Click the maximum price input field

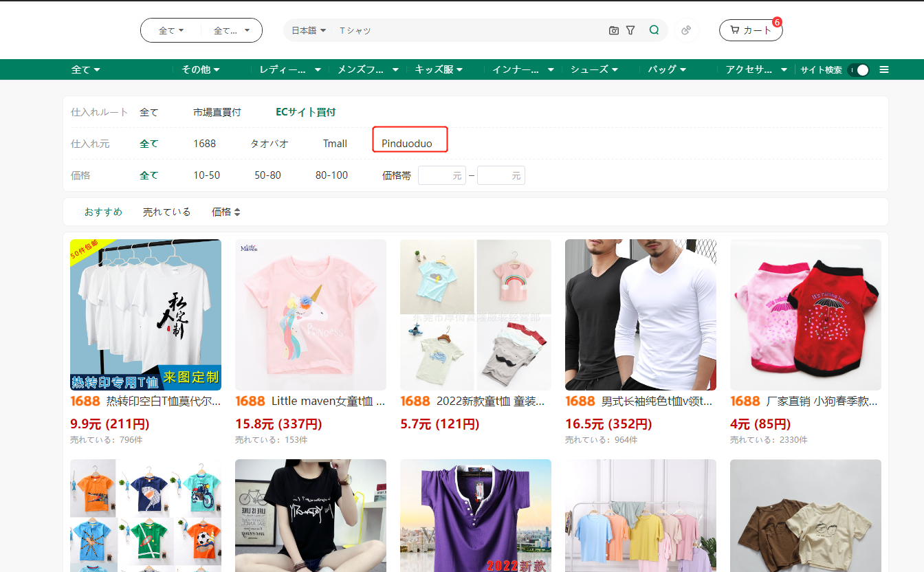click(x=501, y=175)
